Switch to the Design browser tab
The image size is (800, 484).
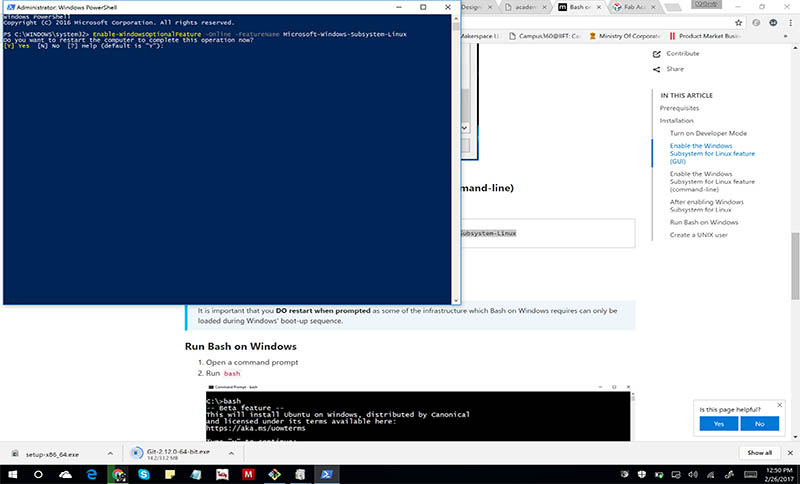(473, 7)
